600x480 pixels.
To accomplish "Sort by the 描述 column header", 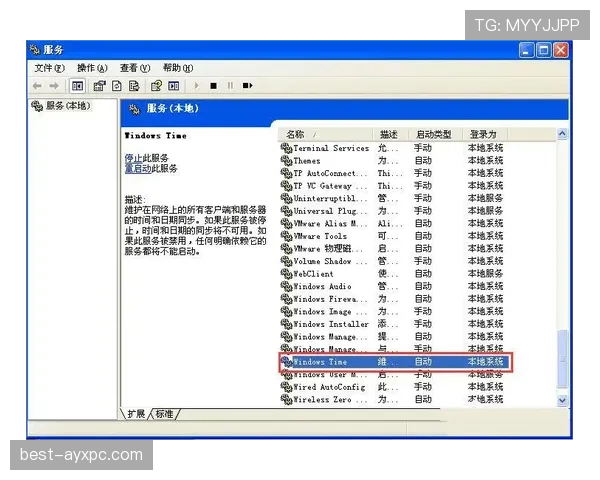I will [x=389, y=134].
